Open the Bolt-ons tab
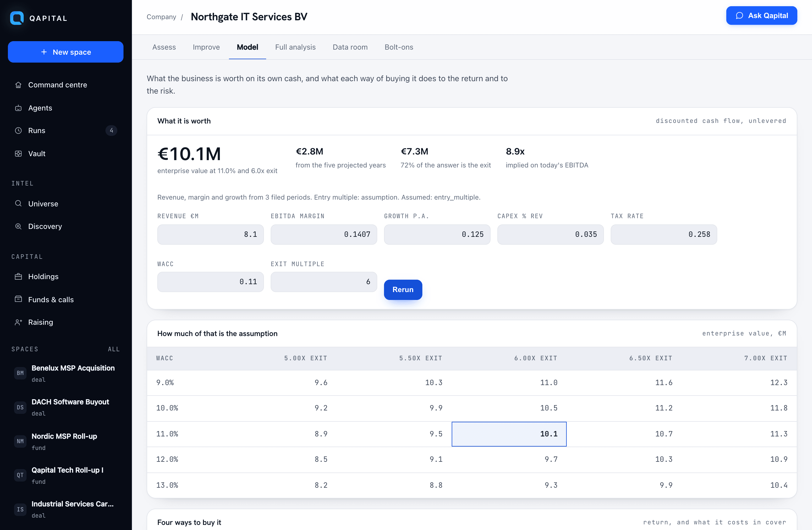Image resolution: width=812 pixels, height=530 pixels. click(399, 47)
